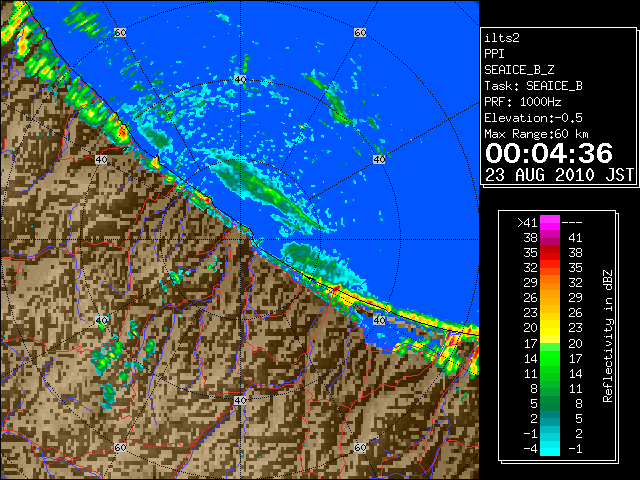640x480 pixels.
Task: Select the '23 AUG 2010 JST' date
Action: pos(559,175)
